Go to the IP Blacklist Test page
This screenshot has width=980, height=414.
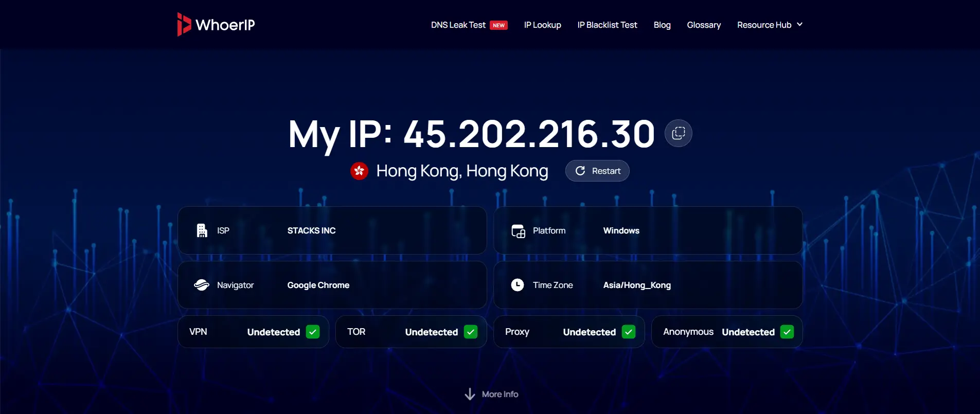tap(607, 25)
